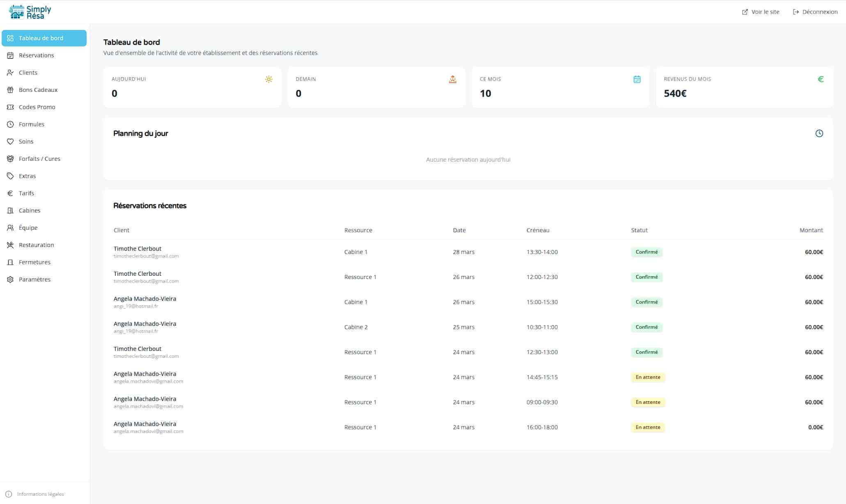Click the Simply Résa logo
The width and height of the screenshot is (846, 504).
pyautogui.click(x=30, y=12)
